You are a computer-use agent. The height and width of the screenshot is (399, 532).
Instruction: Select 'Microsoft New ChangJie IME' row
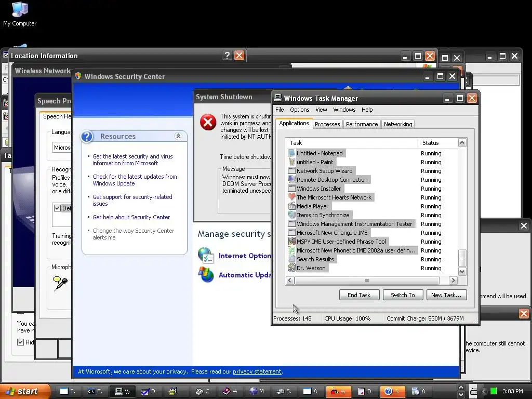coord(373,232)
